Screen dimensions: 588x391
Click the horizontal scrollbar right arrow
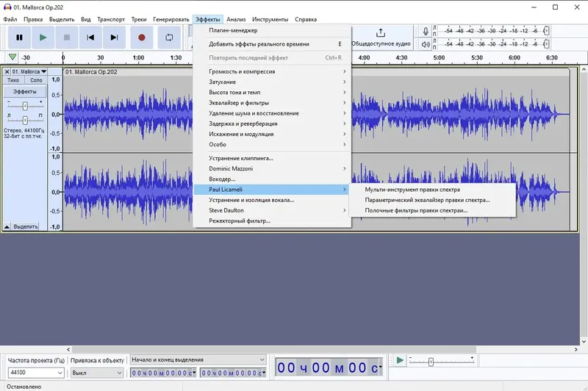576,349
